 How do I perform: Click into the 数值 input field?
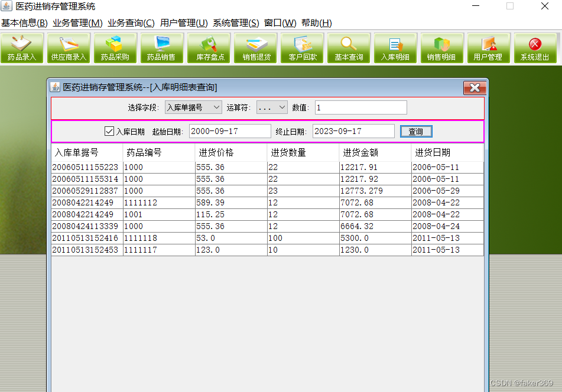pos(361,107)
